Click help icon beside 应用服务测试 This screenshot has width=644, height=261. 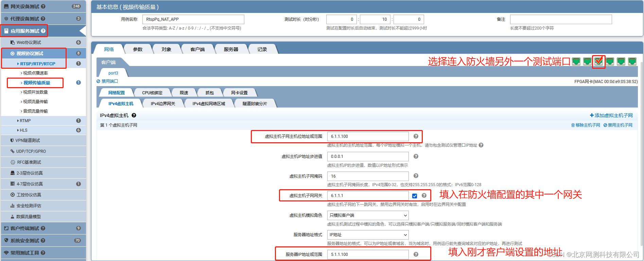[43, 31]
